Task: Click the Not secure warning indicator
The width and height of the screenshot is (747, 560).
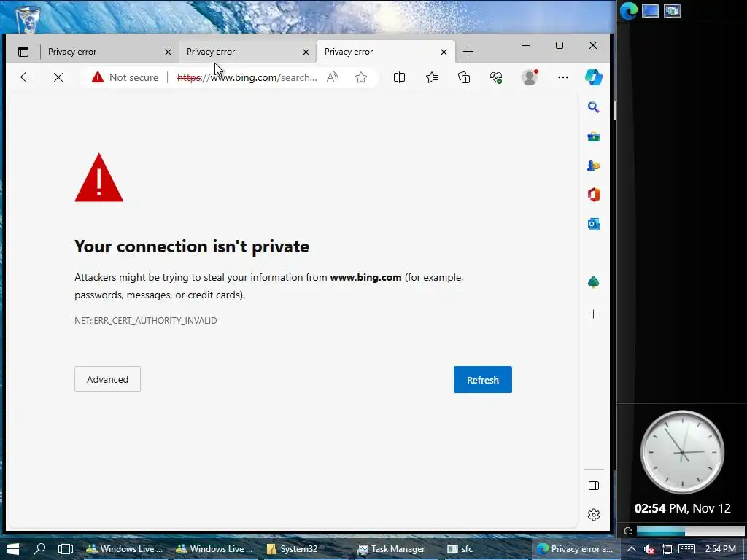Action: 125,77
